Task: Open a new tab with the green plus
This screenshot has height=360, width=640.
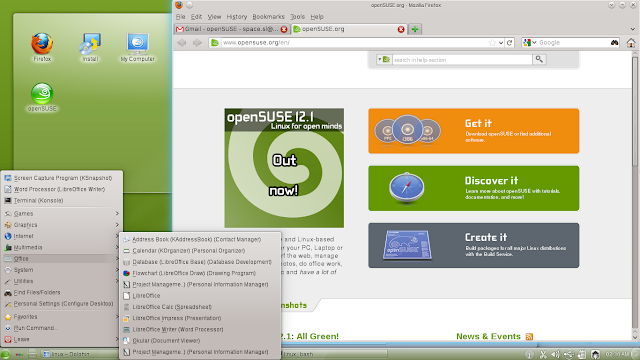Action: pyautogui.click(x=415, y=29)
